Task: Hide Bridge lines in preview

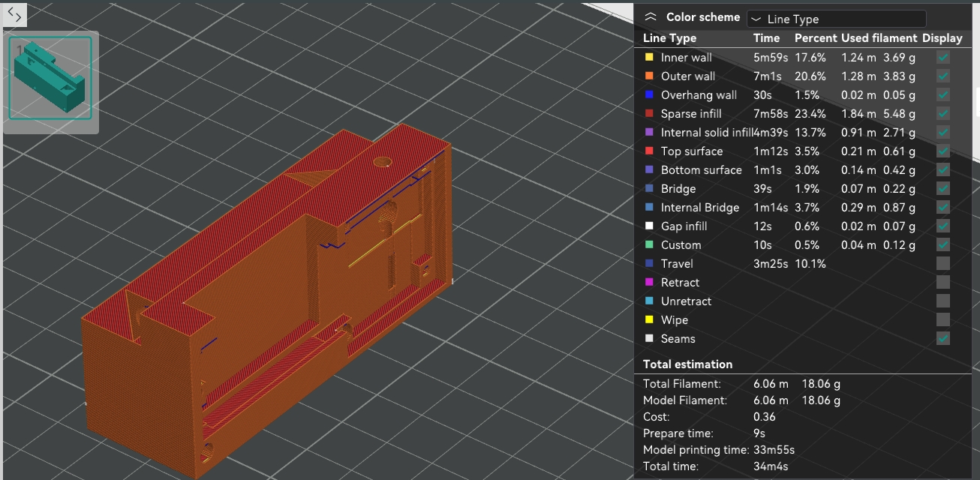Action: point(943,188)
